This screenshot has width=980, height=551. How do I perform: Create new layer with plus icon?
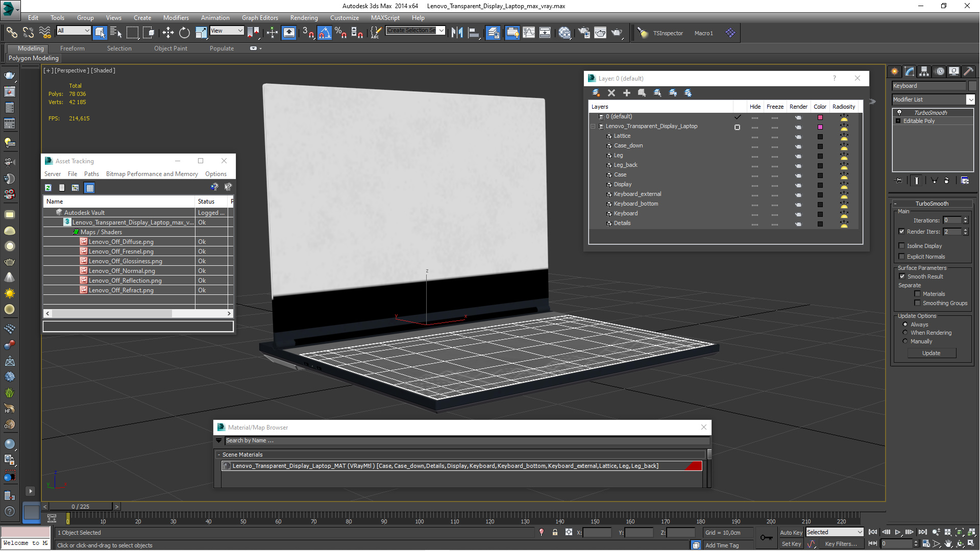(x=627, y=93)
